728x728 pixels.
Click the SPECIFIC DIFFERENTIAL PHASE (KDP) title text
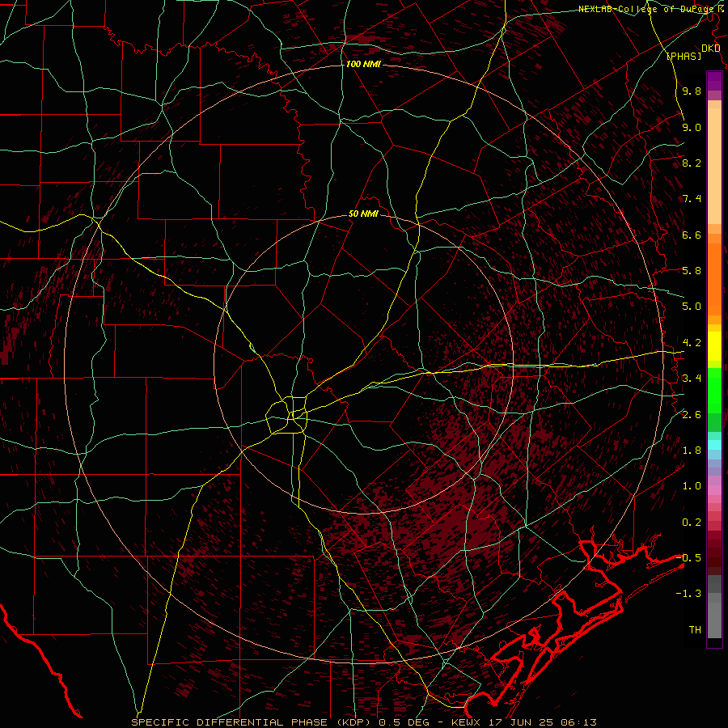tap(253, 722)
